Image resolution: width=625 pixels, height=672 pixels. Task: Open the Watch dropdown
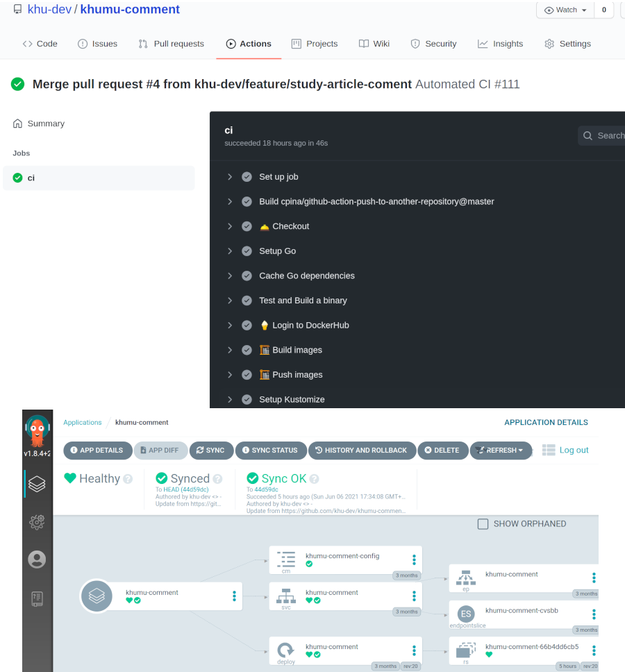565,10
